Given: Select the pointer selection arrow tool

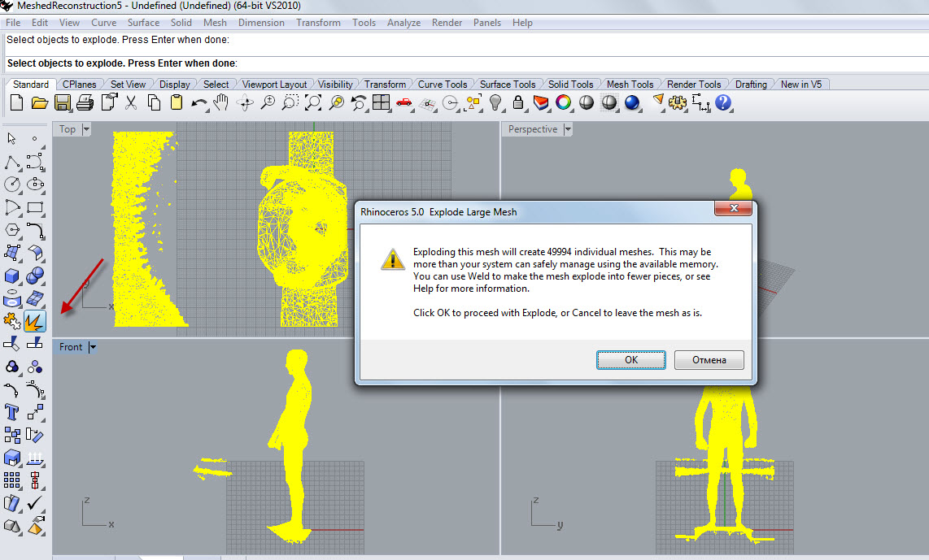Looking at the screenshot, I should [12, 138].
